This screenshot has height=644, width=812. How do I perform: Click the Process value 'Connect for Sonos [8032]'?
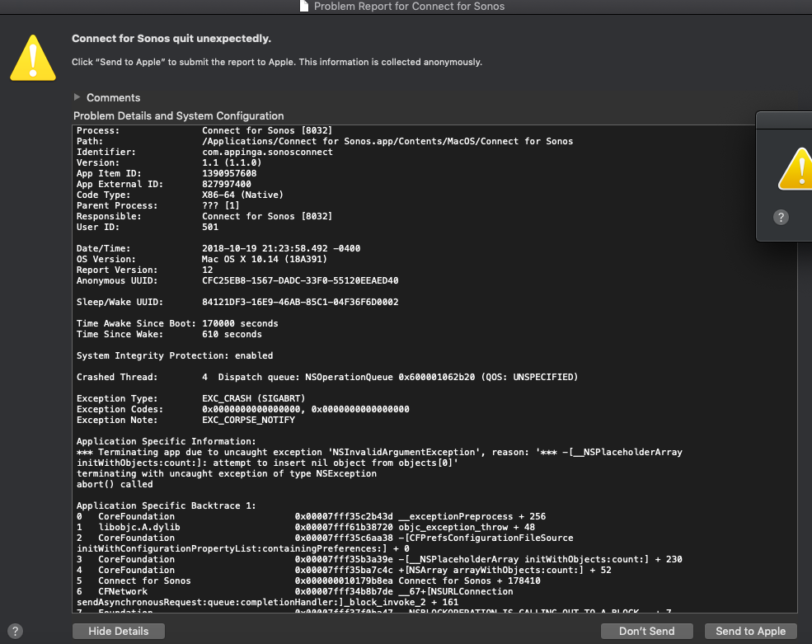coord(267,130)
